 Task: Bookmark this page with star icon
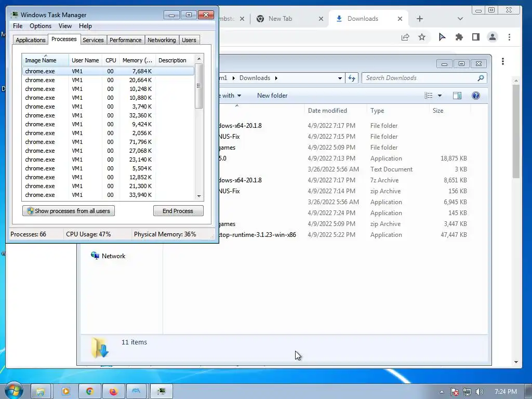pos(422,37)
